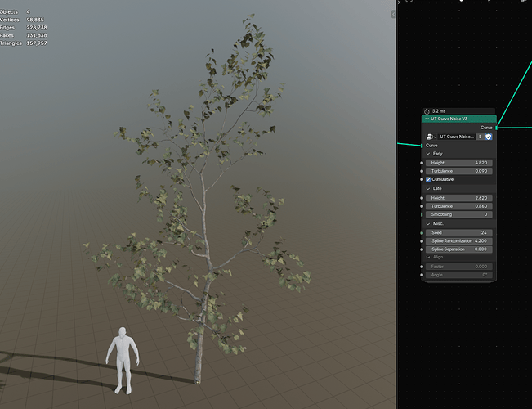Collapse the Misc. panel
Image resolution: width=532 pixels, height=409 pixels.
pyautogui.click(x=428, y=224)
